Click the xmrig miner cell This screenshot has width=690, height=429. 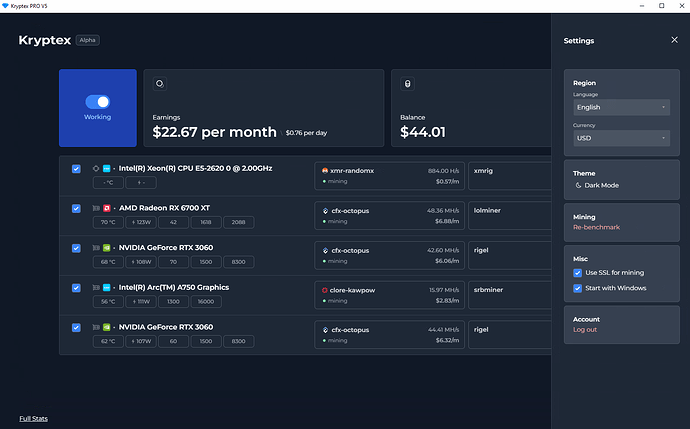click(510, 176)
